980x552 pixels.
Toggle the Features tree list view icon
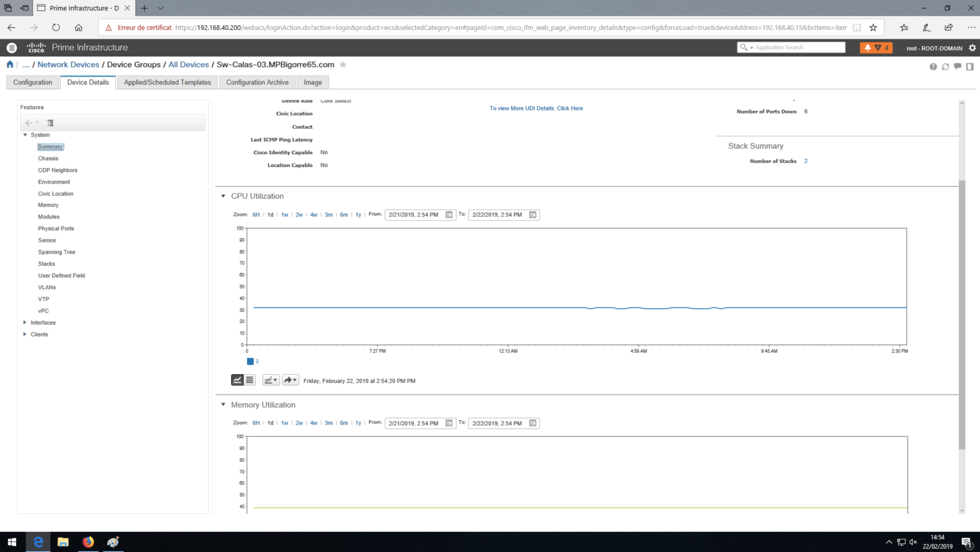[x=50, y=123]
